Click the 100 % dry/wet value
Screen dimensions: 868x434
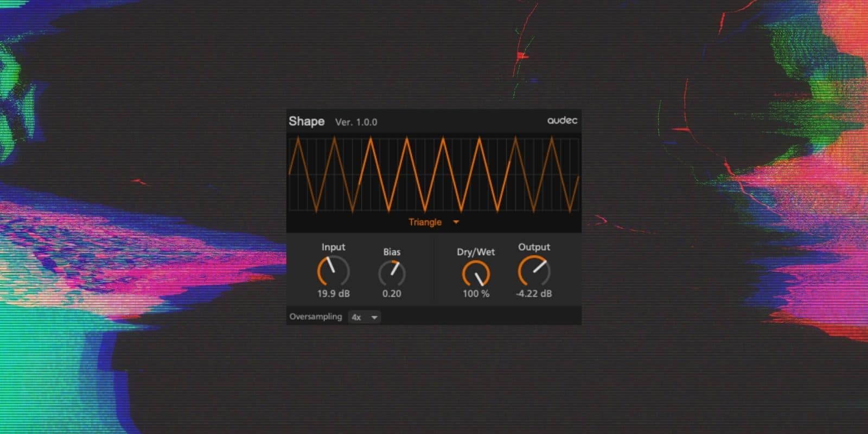point(476,293)
